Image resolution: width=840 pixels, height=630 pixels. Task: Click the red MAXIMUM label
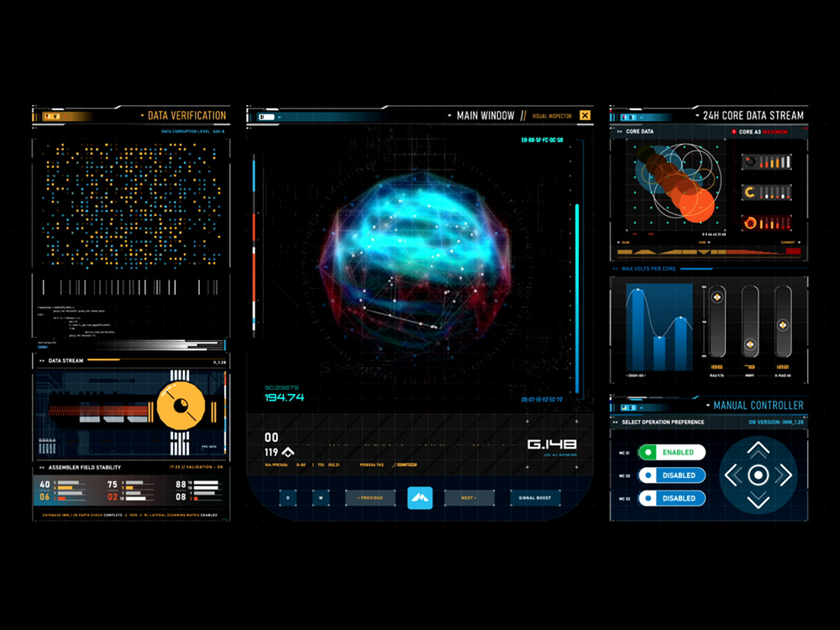click(x=775, y=132)
